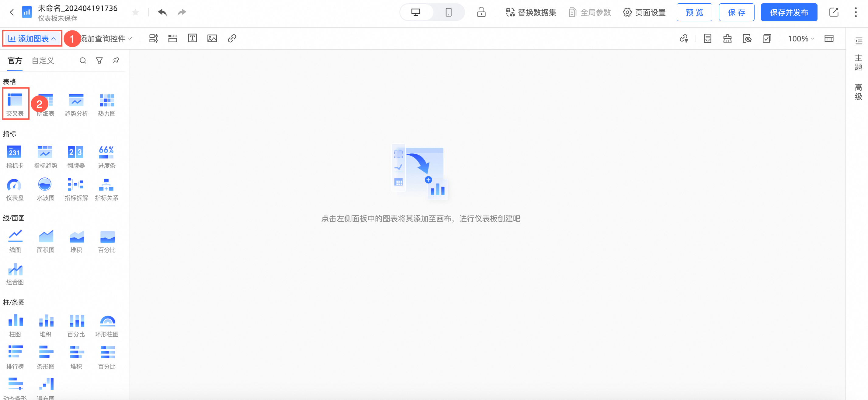
Task: Click the 保存并发布 button
Action: coord(789,12)
